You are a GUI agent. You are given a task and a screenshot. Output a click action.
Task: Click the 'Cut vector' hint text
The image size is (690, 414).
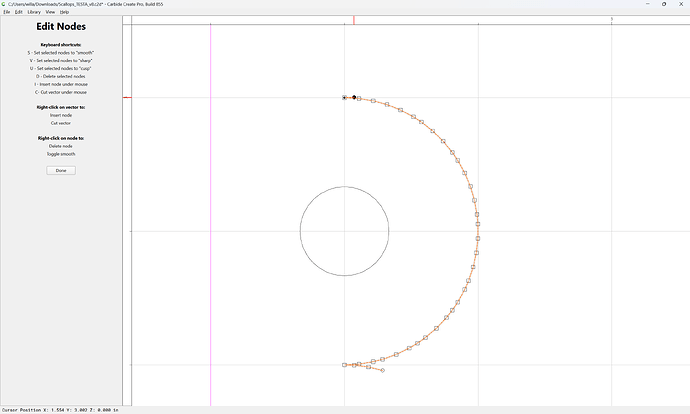[61, 123]
